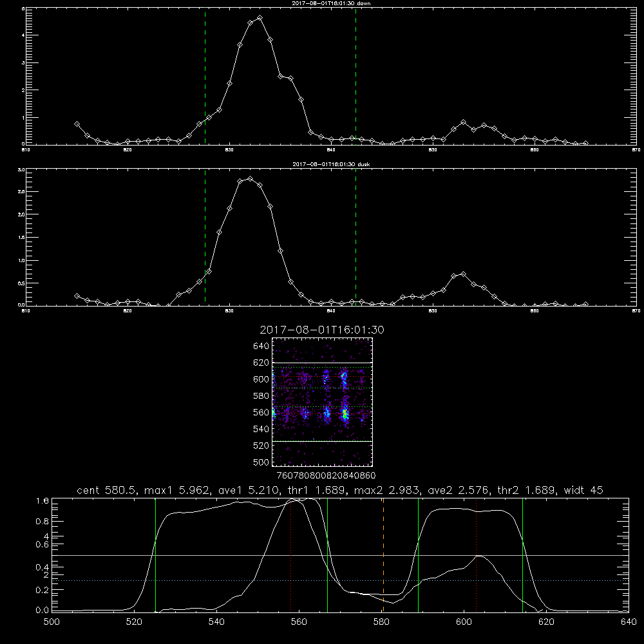644x644 pixels.
Task: Click the red dotted line near 558 in bottom plot
Action: coord(291,555)
